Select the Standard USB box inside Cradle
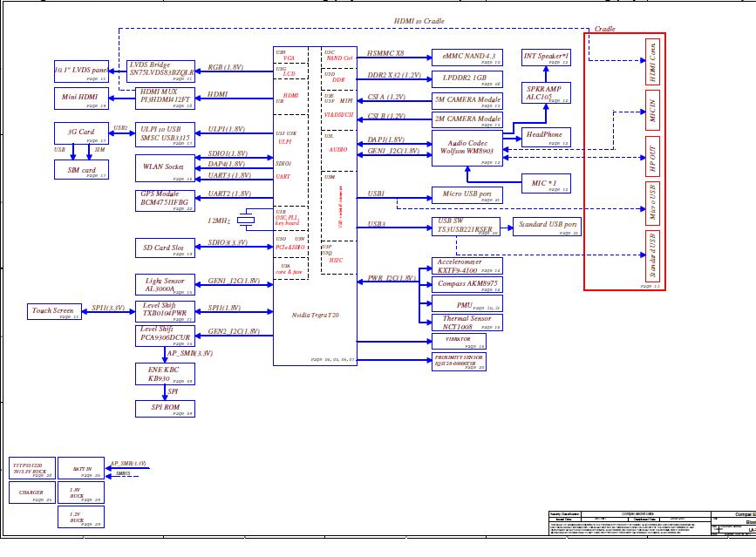The height and width of the screenshot is (557, 756). (x=653, y=256)
